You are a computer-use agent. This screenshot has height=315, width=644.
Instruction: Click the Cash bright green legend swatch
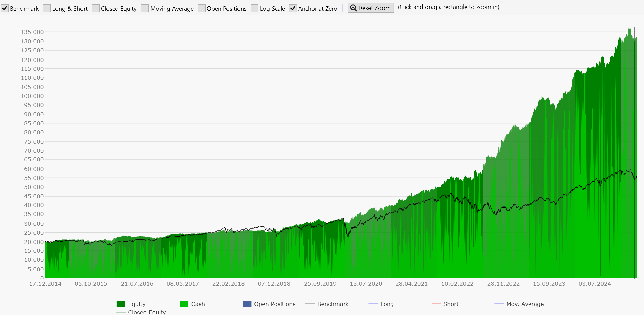184,304
